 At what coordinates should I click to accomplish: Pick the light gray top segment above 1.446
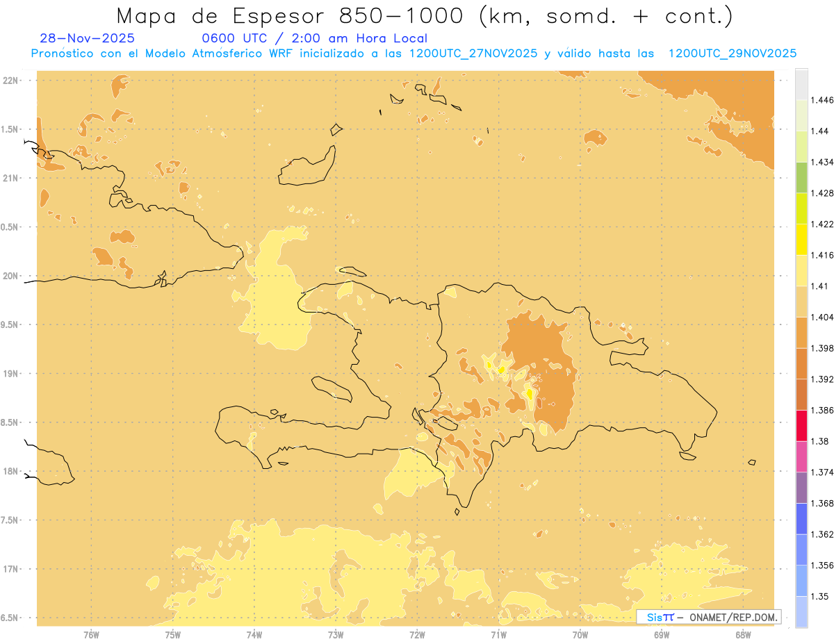(801, 84)
